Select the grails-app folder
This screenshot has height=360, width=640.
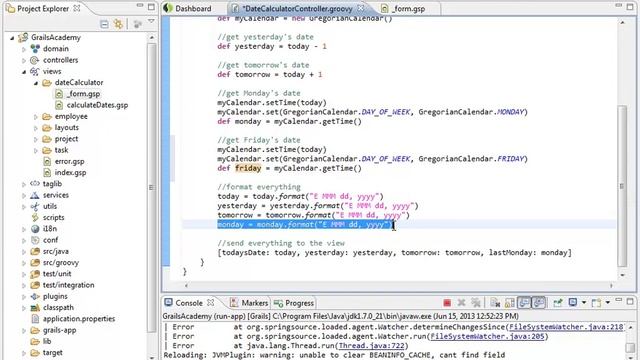(x=59, y=330)
